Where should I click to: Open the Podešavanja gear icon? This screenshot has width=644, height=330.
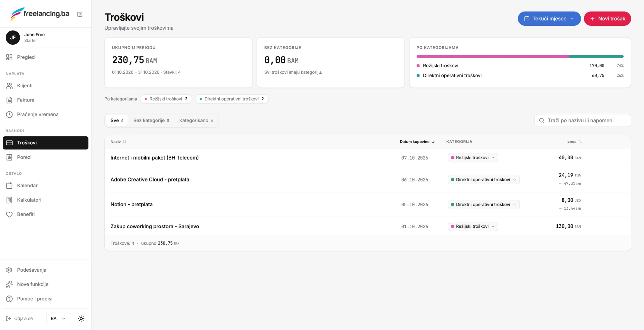[9, 270]
